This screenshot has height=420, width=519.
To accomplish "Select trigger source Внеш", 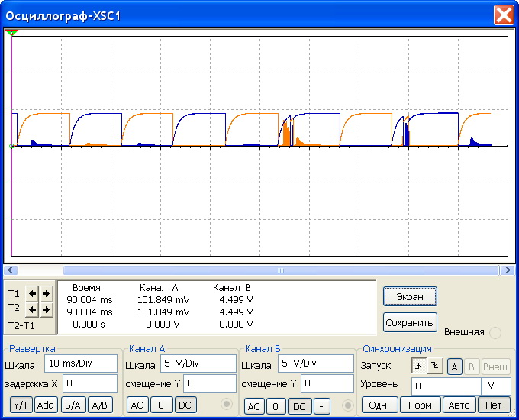I will coord(495,367).
